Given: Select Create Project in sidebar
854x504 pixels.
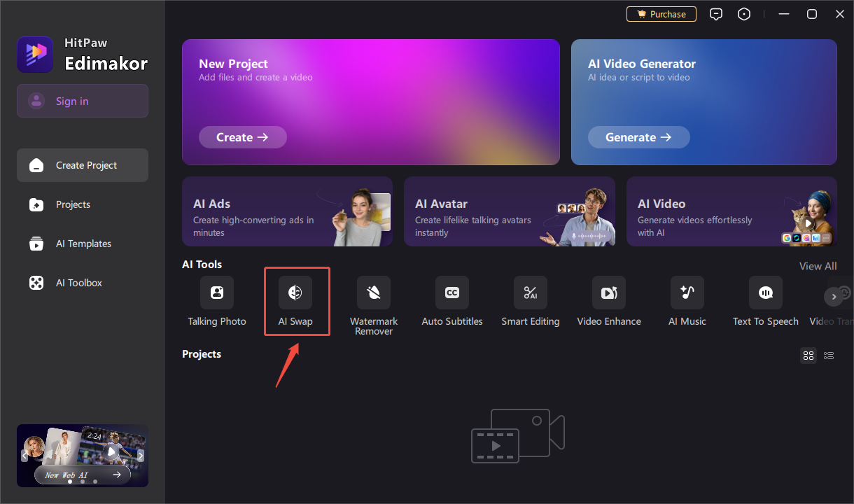Looking at the screenshot, I should coord(83,165).
